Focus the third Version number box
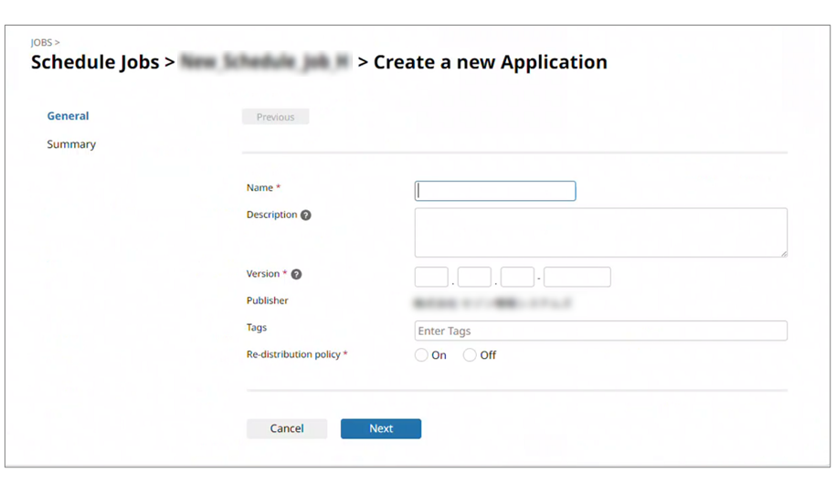836x504 pixels. (517, 277)
